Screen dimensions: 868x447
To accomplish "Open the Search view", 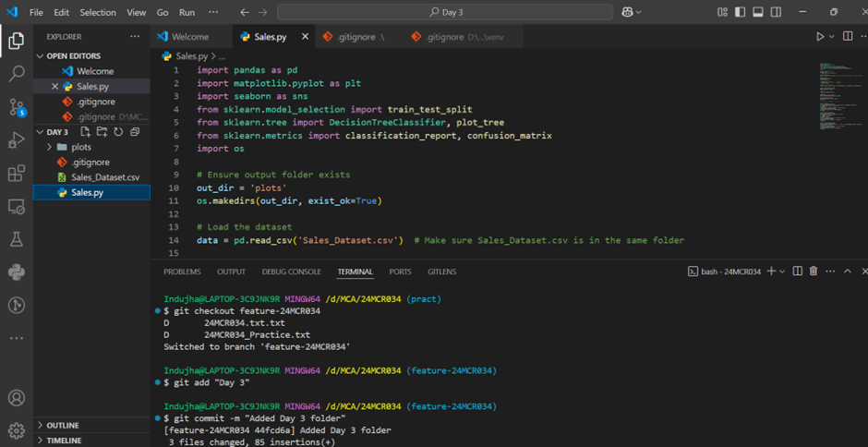I will pos(17,73).
